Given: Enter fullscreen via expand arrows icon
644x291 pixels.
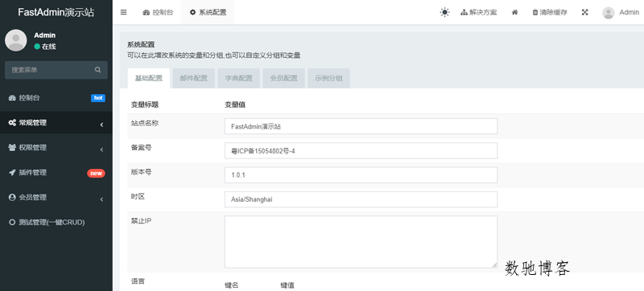Looking at the screenshot, I should pyautogui.click(x=585, y=12).
